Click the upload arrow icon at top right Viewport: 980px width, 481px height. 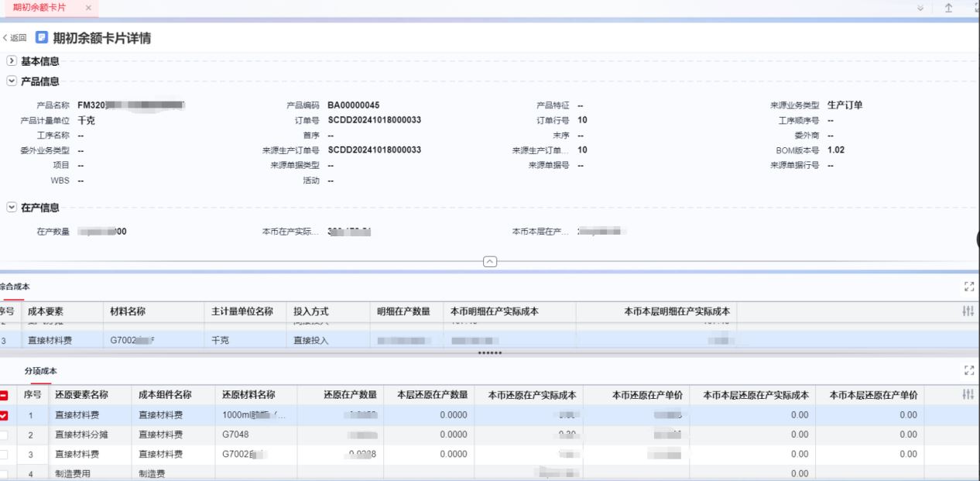pos(948,8)
